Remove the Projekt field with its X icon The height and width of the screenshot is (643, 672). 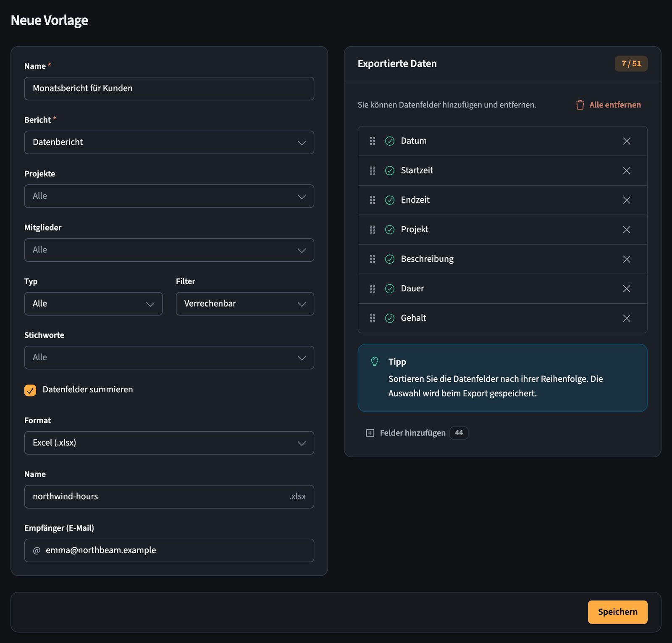(x=626, y=230)
